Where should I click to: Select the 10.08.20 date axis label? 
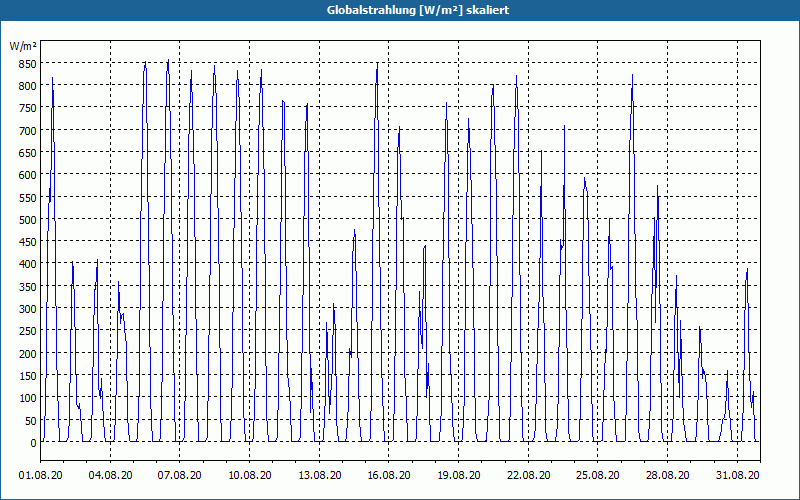249,475
